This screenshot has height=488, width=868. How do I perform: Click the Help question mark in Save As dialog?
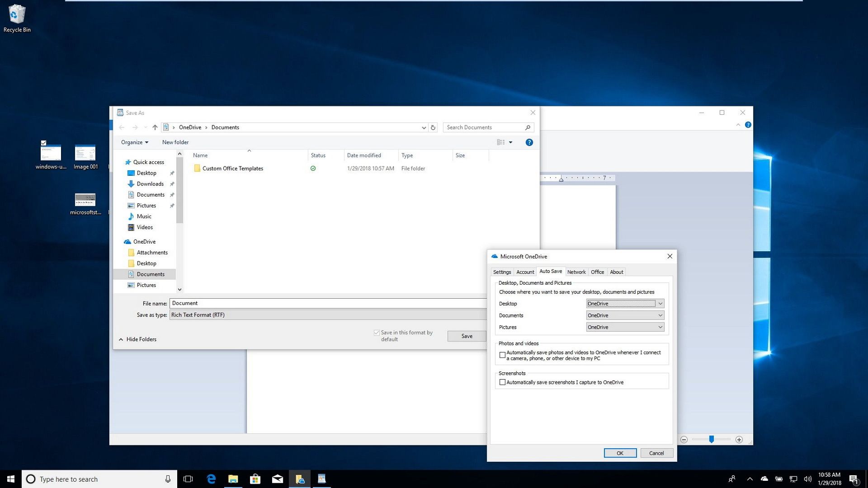click(529, 142)
